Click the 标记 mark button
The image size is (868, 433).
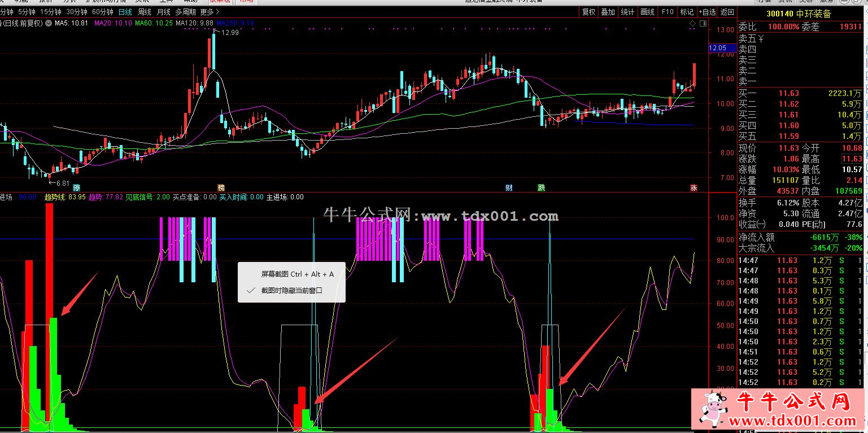[x=687, y=12]
